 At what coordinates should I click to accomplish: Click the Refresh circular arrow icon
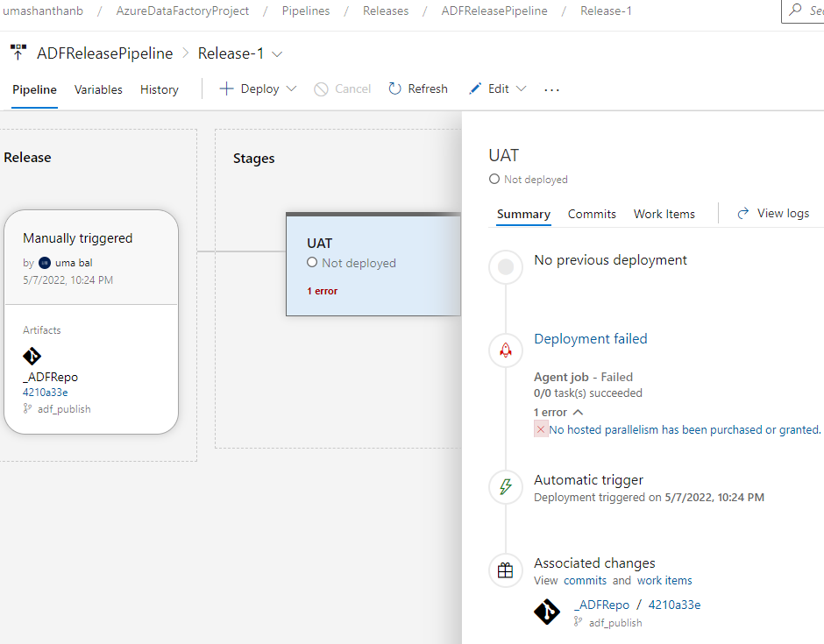(x=394, y=88)
